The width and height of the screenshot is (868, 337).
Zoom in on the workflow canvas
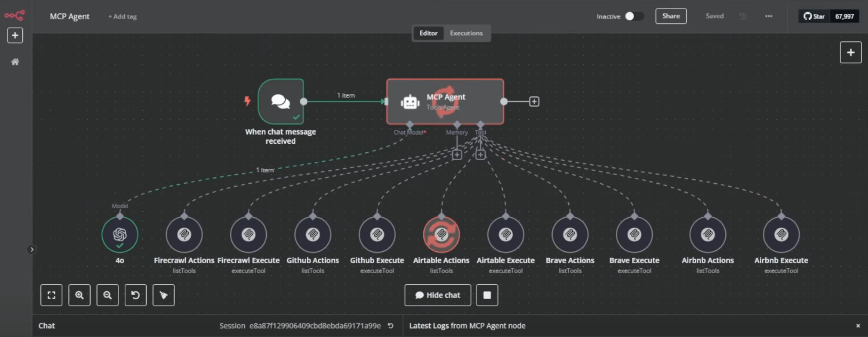click(x=79, y=295)
